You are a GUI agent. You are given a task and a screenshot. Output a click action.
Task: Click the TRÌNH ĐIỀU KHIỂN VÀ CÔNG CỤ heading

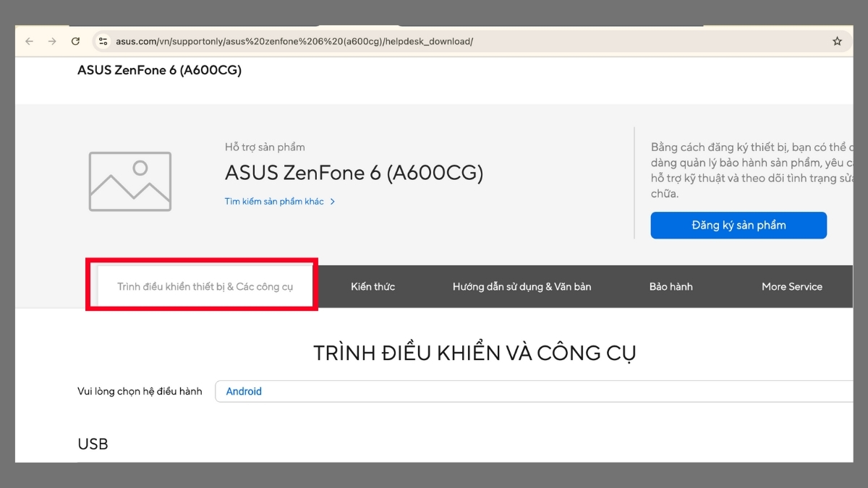click(x=474, y=351)
